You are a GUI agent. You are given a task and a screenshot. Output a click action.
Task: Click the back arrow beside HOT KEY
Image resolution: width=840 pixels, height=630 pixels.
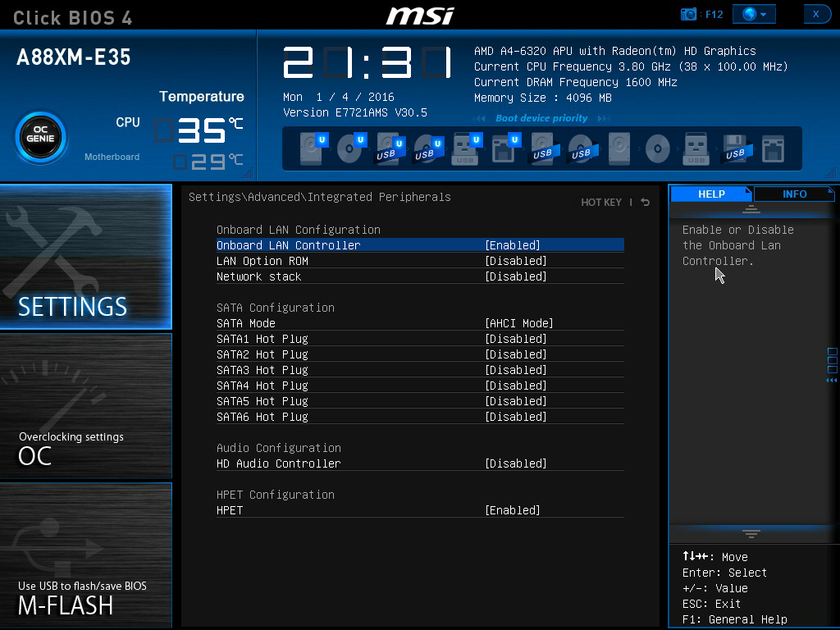click(645, 202)
